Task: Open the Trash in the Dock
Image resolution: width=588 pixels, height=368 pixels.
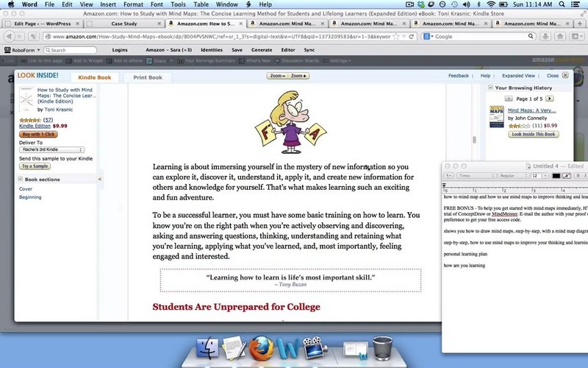Action: (x=382, y=348)
